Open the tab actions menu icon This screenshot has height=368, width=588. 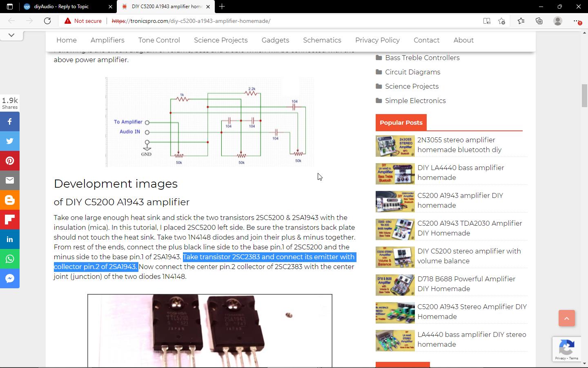coord(10,7)
